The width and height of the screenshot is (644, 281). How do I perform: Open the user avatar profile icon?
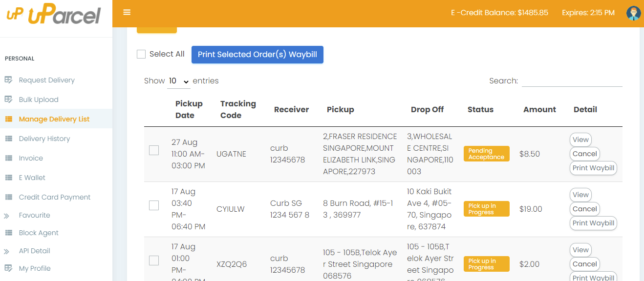[633, 13]
